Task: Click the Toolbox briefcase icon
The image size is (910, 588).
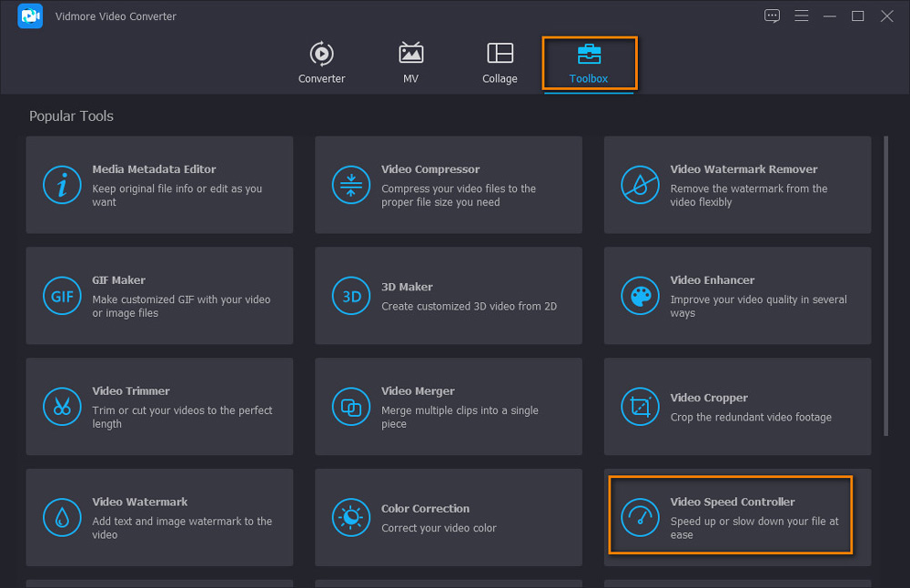Action: point(589,54)
